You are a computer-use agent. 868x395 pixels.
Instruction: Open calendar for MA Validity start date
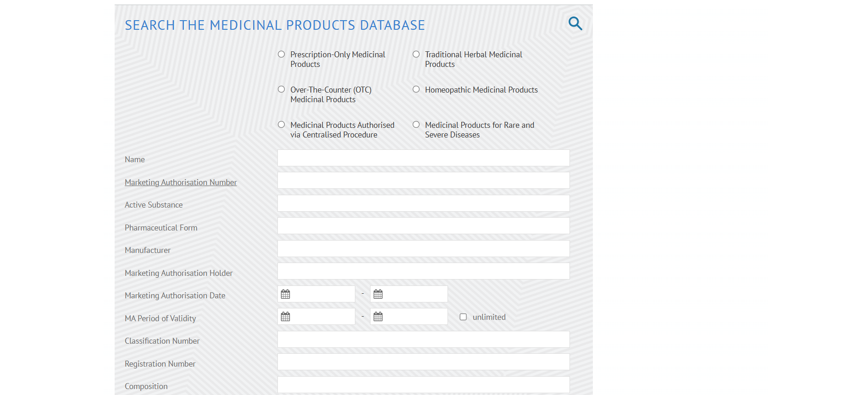pos(286,317)
